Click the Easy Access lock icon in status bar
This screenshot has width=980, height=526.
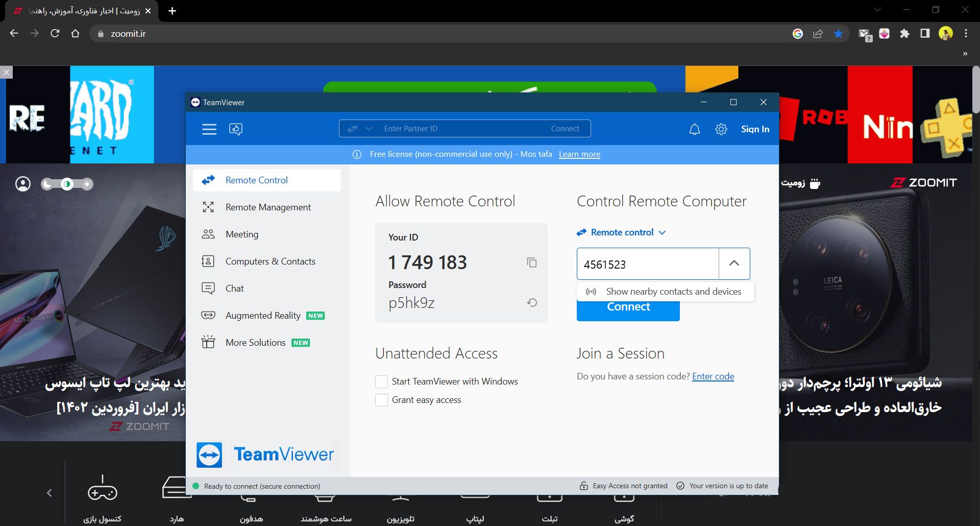tap(584, 486)
